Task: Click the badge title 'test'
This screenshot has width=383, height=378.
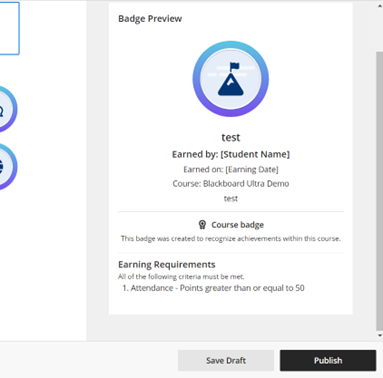Action: pos(231,137)
